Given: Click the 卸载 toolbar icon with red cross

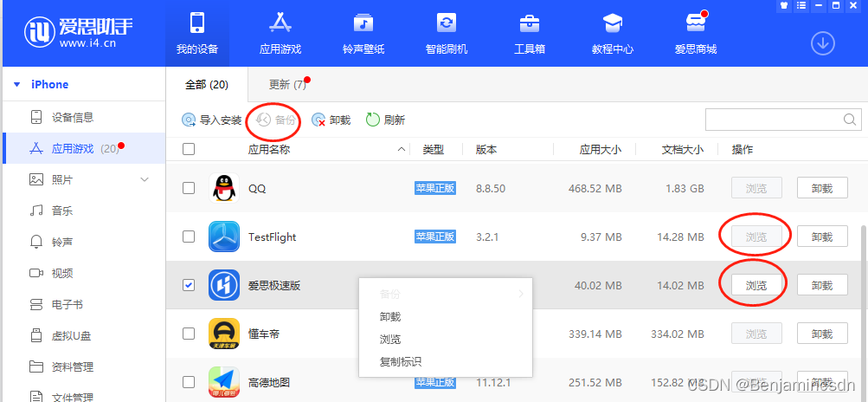Looking at the screenshot, I should [x=318, y=120].
